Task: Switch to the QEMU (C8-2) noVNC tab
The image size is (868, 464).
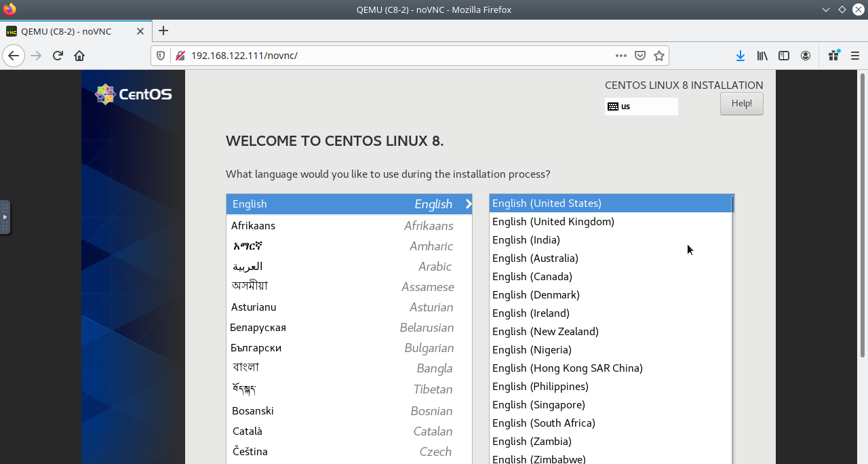Action: point(75,31)
